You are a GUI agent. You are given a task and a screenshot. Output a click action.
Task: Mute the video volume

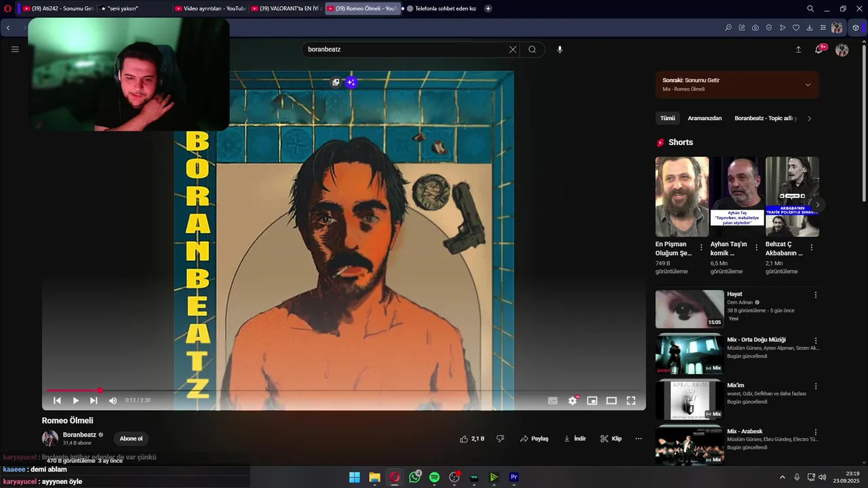[113, 401]
